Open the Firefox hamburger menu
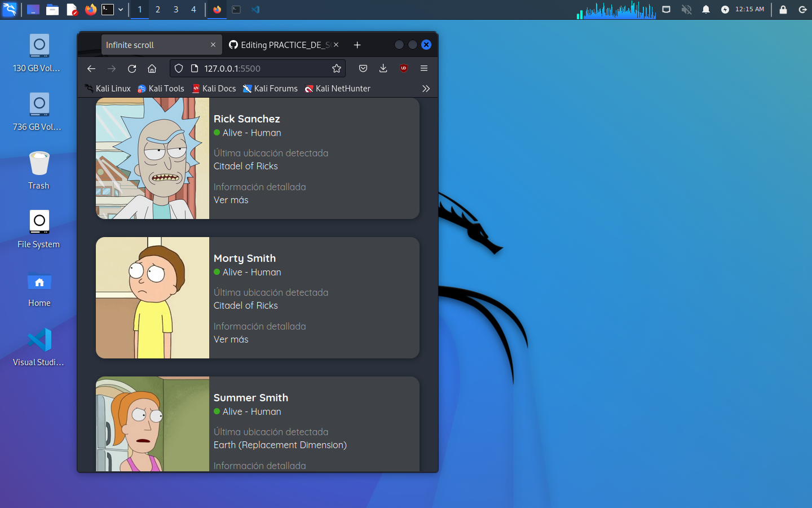This screenshot has height=508, width=812. [423, 68]
